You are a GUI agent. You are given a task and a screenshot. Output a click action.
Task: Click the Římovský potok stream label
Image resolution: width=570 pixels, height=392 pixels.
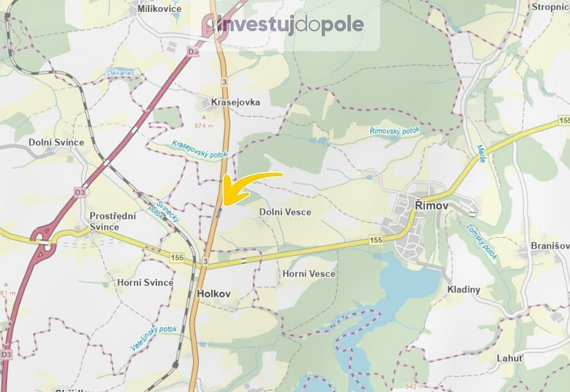pos(395,131)
